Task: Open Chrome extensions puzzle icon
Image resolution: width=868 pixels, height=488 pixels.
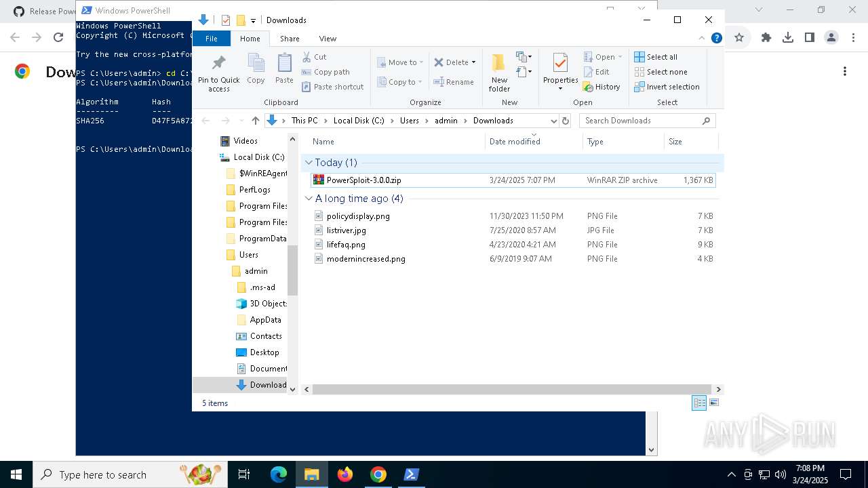Action: pos(766,38)
